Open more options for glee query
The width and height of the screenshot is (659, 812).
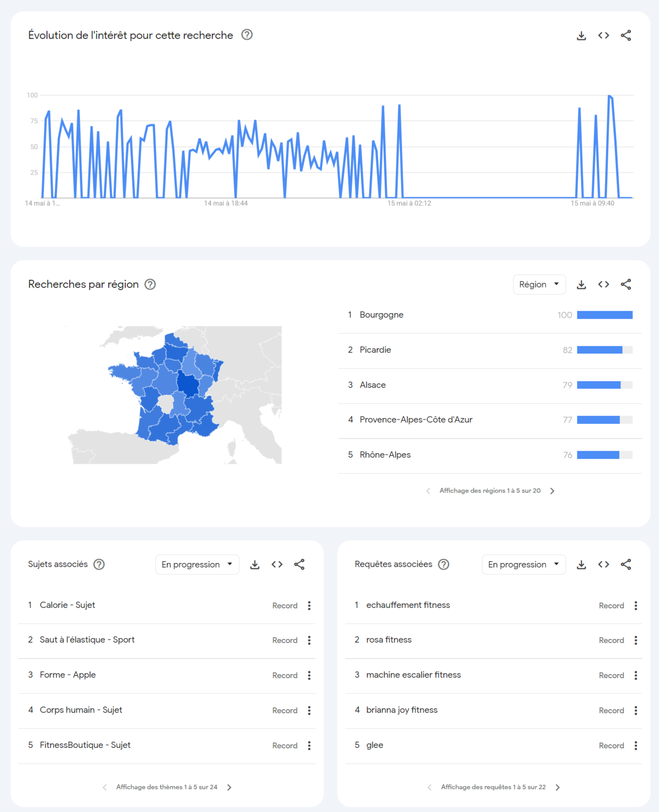point(636,745)
